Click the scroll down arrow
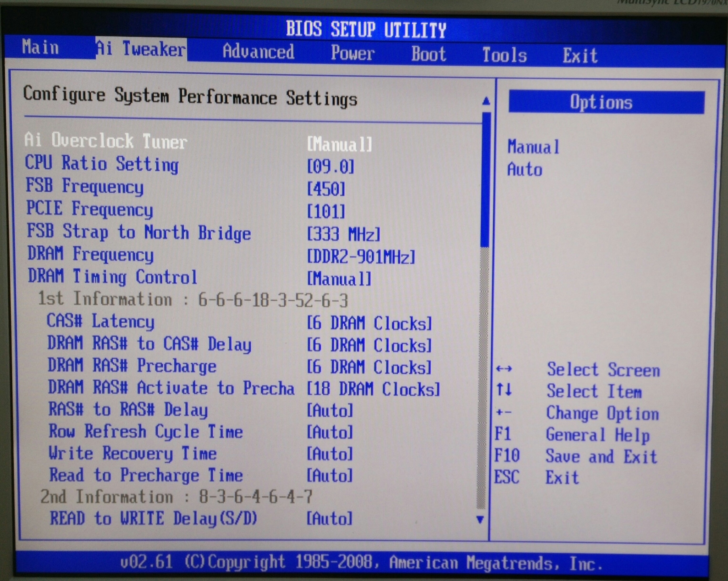 pyautogui.click(x=480, y=519)
